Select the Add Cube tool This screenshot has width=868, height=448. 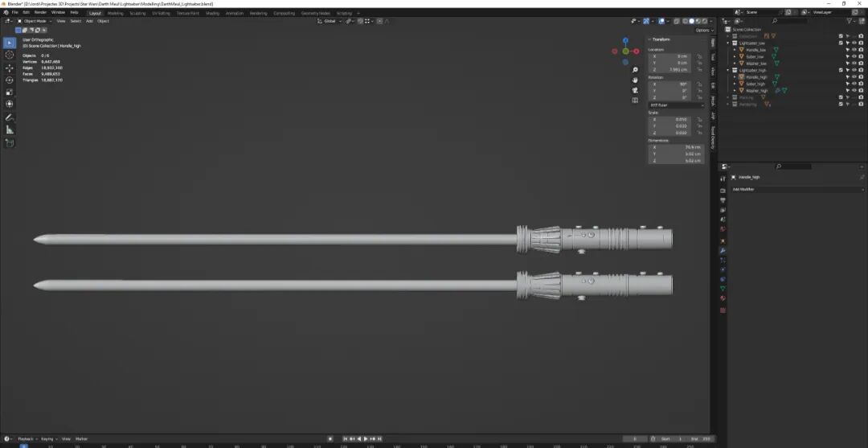tap(10, 143)
